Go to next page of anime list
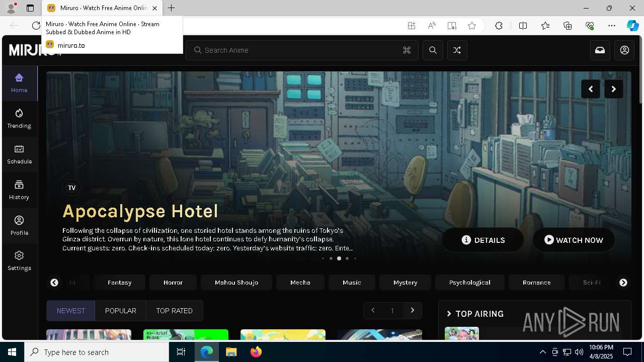The height and width of the screenshot is (362, 644). click(413, 311)
